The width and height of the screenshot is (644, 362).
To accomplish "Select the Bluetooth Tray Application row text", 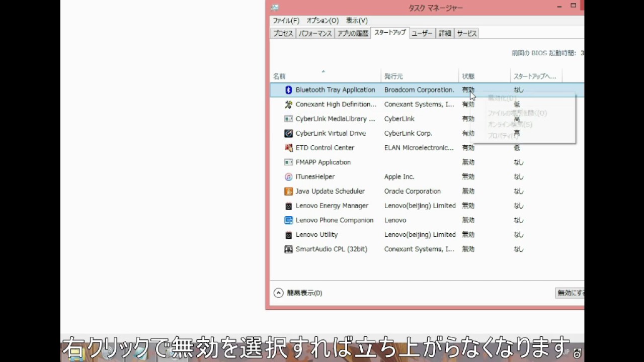I will coord(335,90).
